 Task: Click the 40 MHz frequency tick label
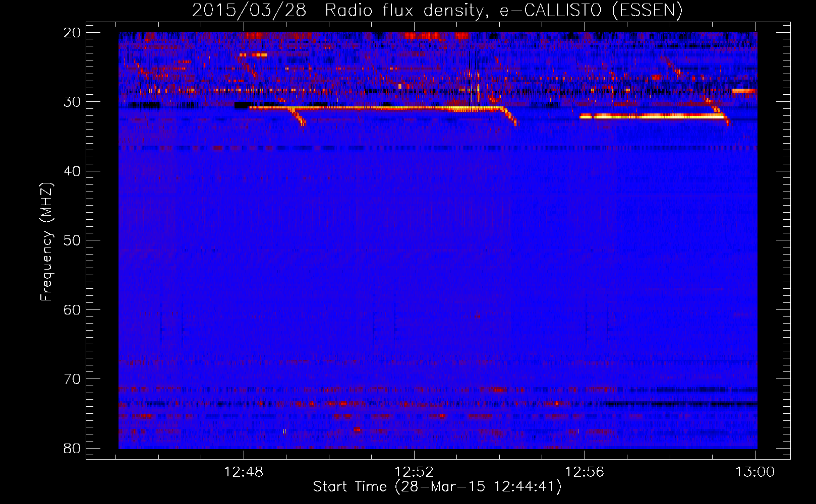tap(72, 171)
